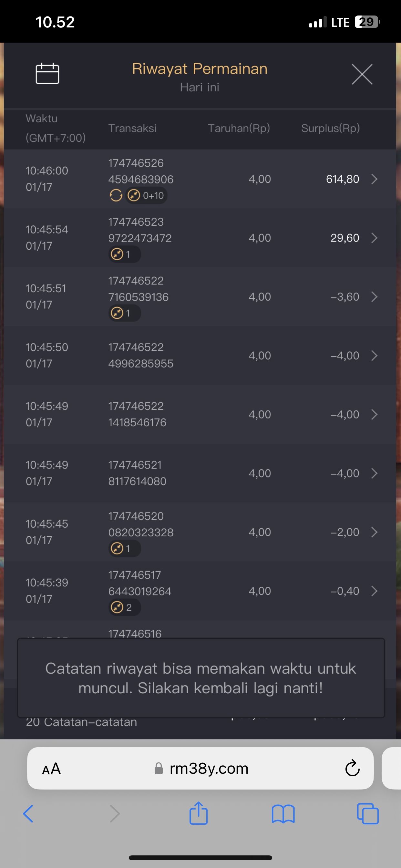Close the Riwayat Permainan panel

[x=362, y=74]
